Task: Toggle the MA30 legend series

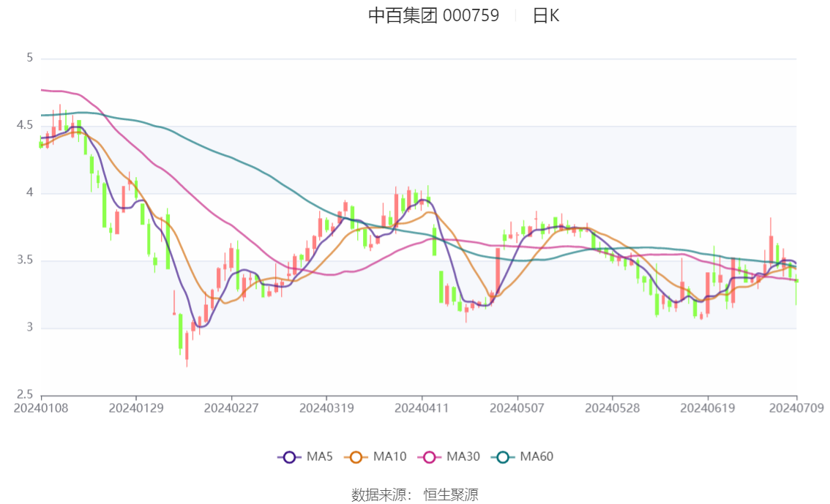Action: click(x=449, y=456)
